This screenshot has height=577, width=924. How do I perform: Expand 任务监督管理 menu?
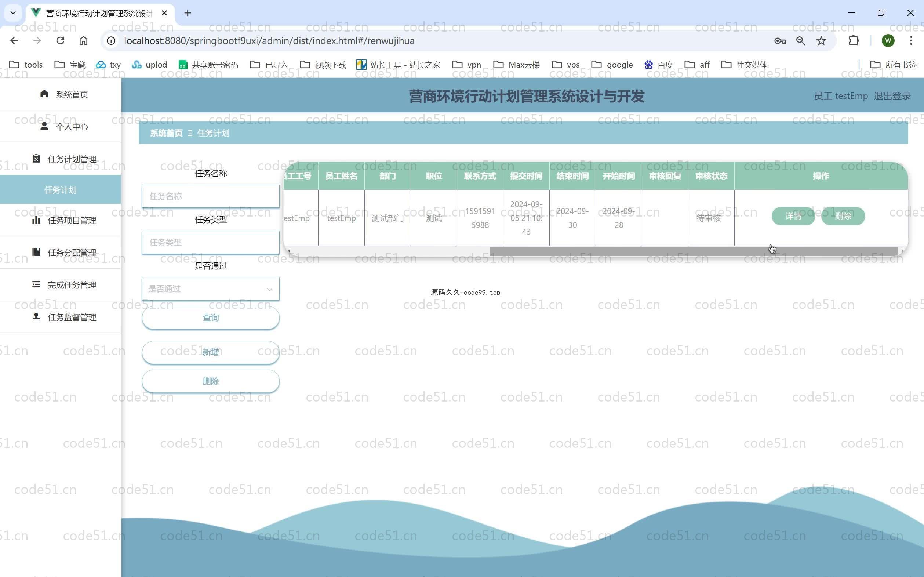pos(61,317)
